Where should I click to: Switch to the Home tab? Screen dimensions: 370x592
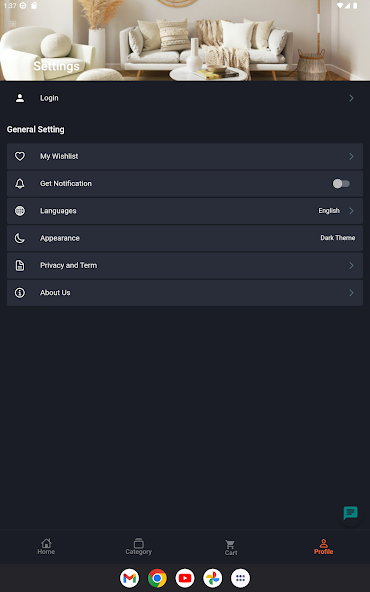coord(46,546)
